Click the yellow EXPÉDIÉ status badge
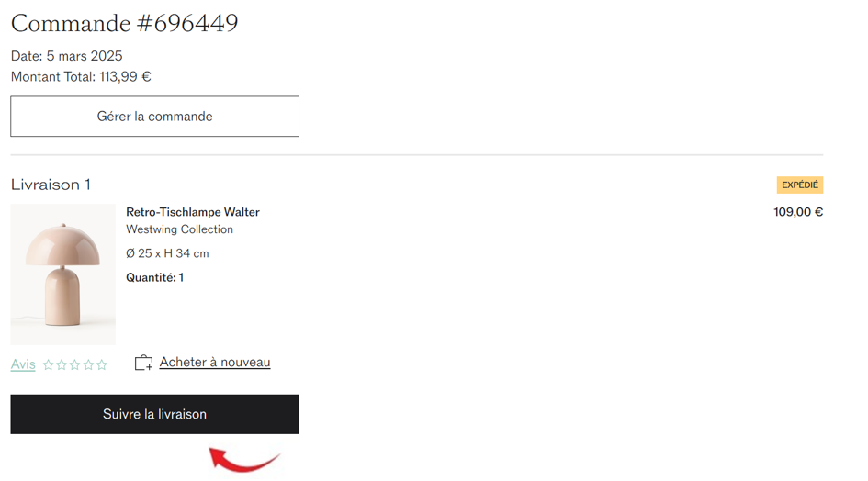 (800, 185)
